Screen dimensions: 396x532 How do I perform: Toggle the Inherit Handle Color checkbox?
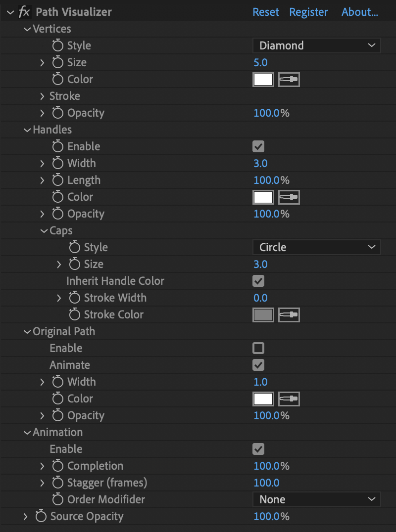(258, 281)
